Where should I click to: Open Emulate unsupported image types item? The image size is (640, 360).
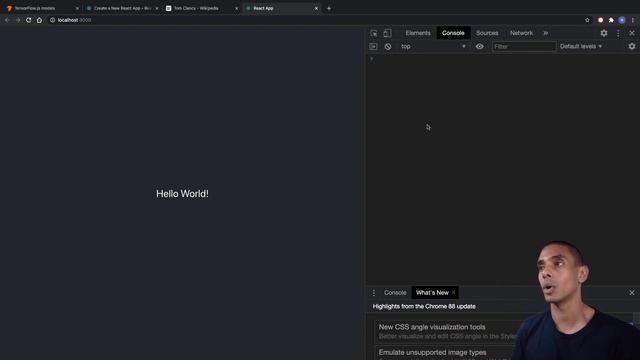click(x=433, y=352)
